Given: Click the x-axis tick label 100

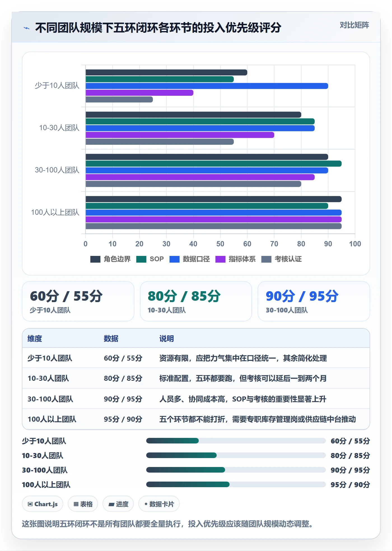Looking at the screenshot, I should 355,244.
